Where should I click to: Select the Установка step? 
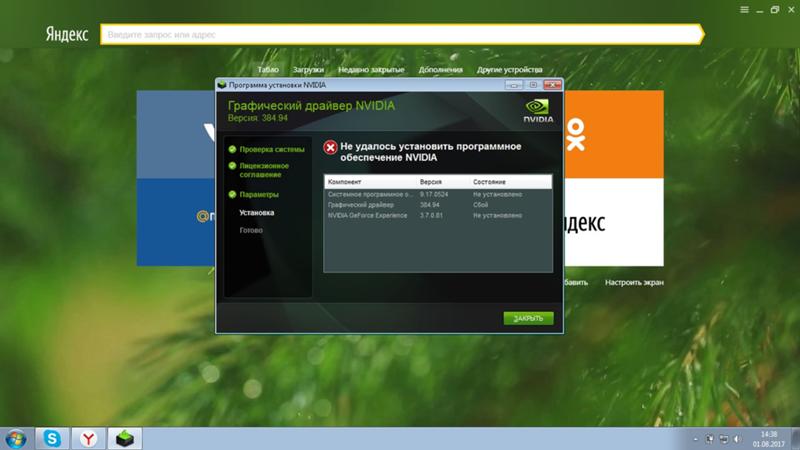(257, 213)
